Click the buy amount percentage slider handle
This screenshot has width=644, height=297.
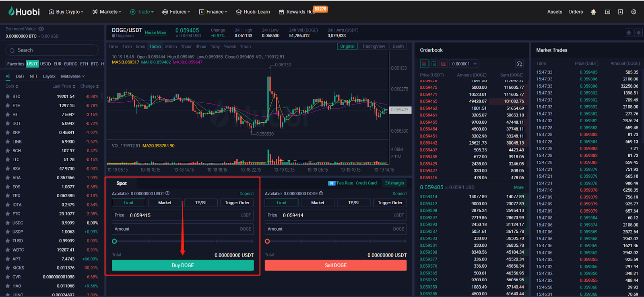point(114,241)
